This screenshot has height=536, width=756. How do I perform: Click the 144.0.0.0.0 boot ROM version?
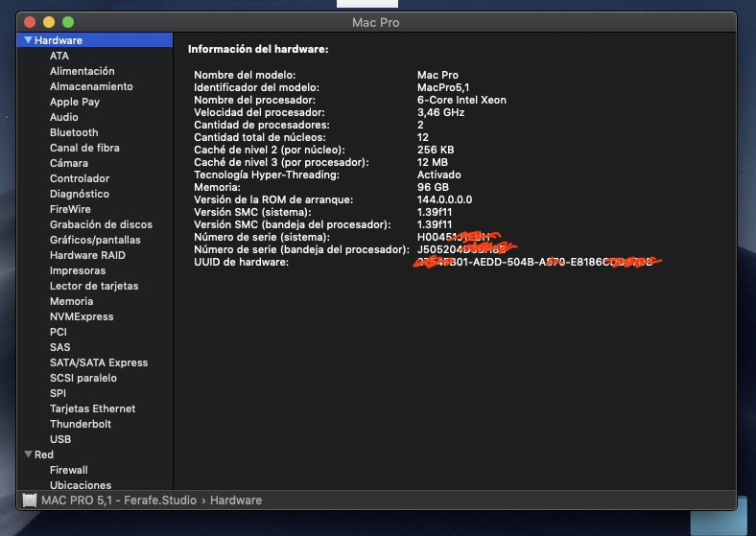pyautogui.click(x=444, y=199)
